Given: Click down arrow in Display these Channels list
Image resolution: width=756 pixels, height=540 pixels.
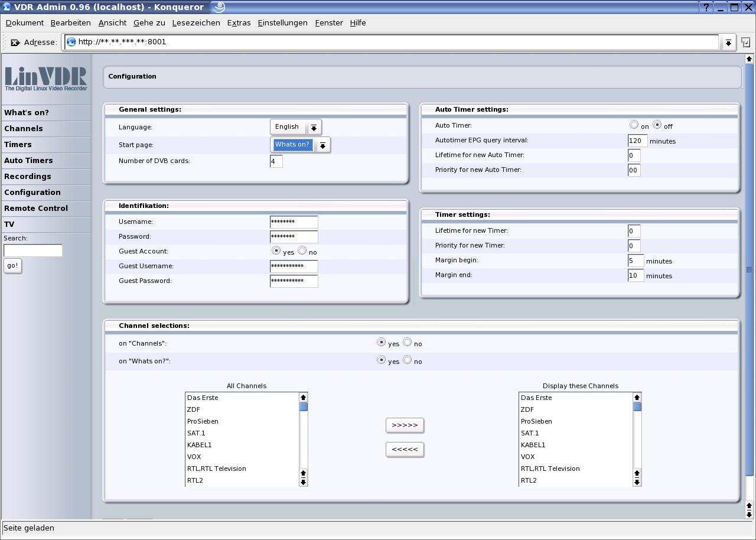Looking at the screenshot, I should (637, 482).
